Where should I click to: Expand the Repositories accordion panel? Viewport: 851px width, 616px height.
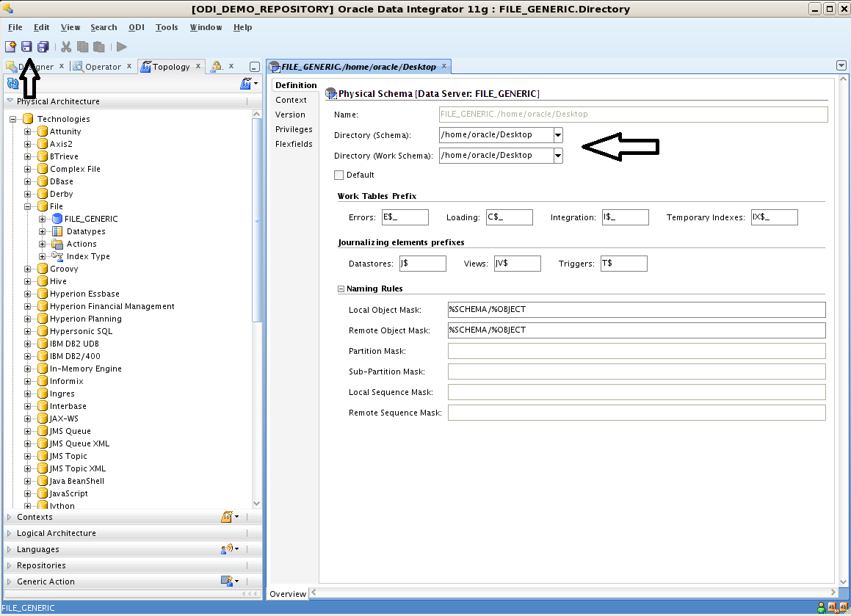(10, 565)
